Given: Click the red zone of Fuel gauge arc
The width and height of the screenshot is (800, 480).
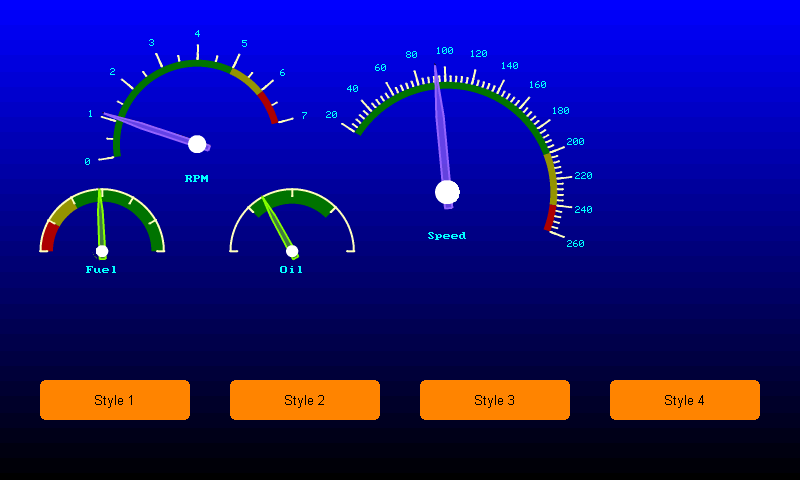Looking at the screenshot, I should tap(49, 236).
